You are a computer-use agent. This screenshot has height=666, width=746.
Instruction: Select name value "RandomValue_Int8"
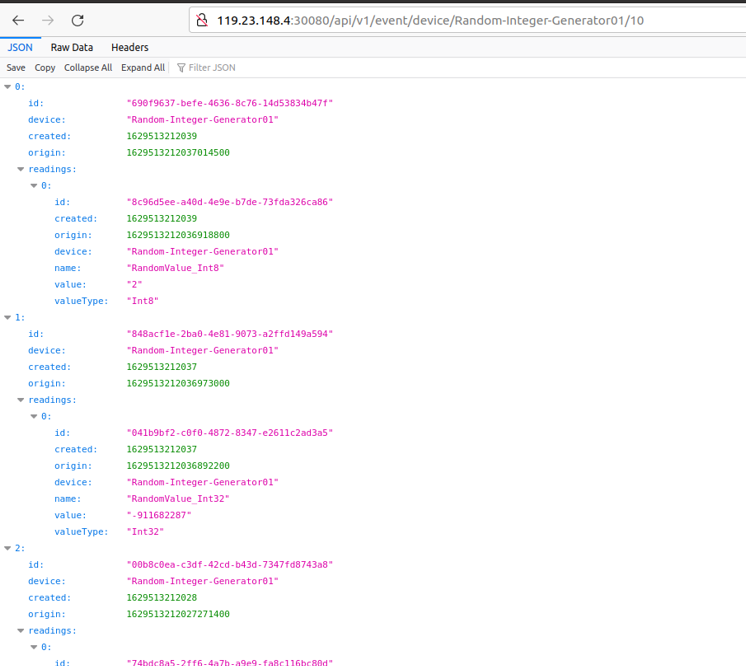175,268
